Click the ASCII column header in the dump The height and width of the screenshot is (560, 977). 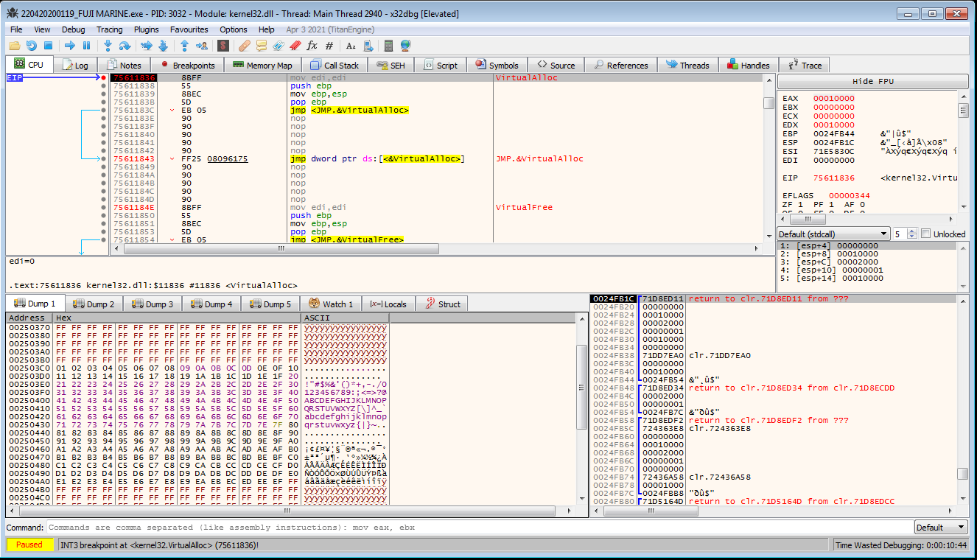(x=345, y=318)
